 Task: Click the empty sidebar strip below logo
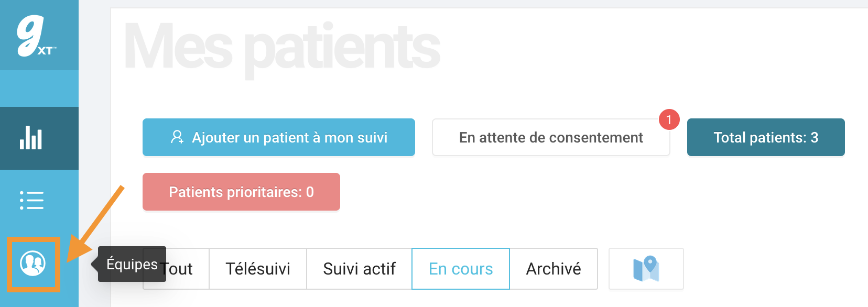coord(39,89)
